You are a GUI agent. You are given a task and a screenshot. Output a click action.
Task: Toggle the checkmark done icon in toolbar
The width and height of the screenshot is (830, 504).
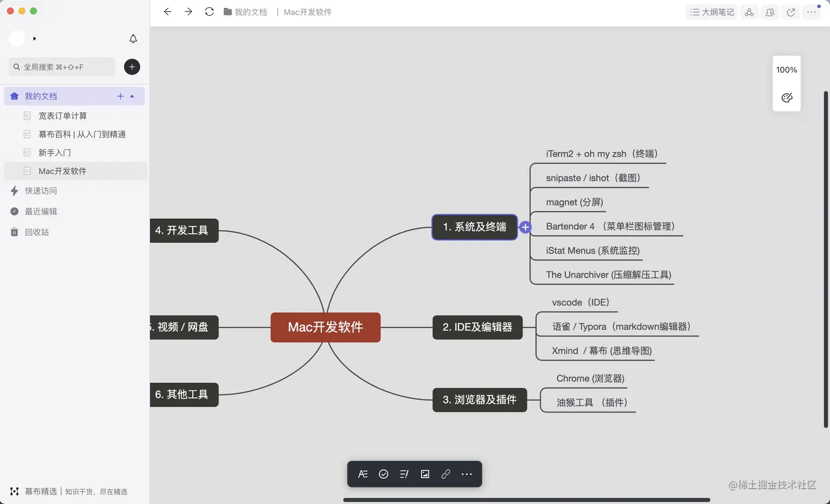click(x=384, y=474)
